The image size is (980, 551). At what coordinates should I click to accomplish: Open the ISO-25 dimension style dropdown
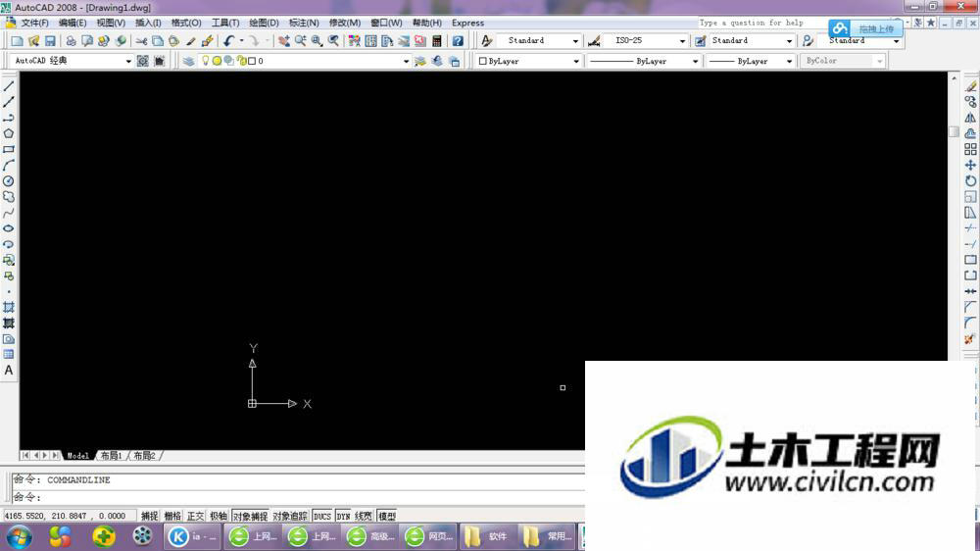point(682,40)
